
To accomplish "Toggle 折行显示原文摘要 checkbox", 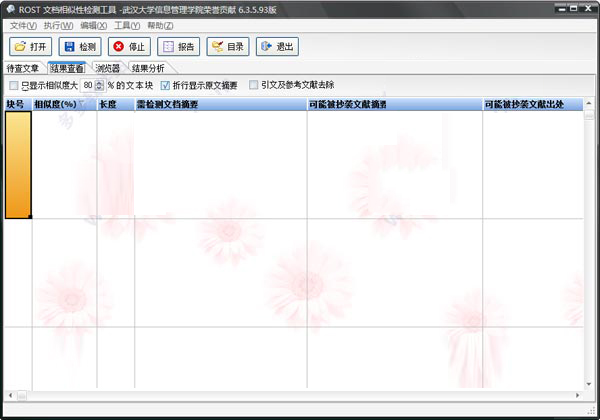I will 165,85.
